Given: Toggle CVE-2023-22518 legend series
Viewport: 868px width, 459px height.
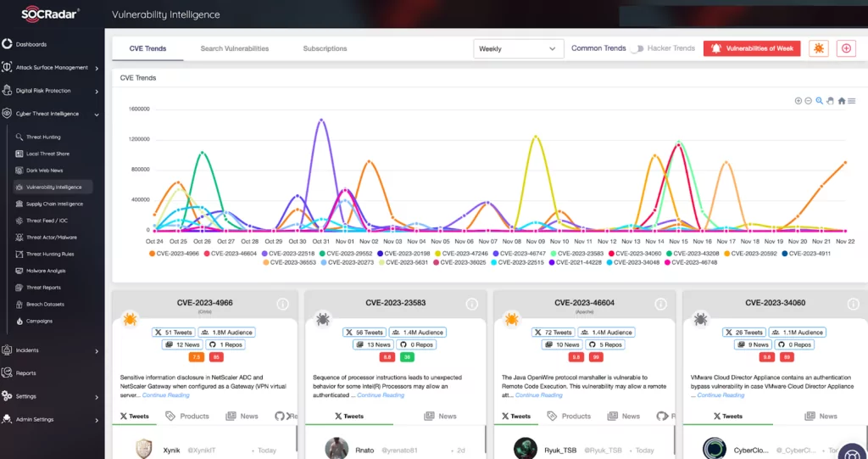Looking at the screenshot, I should pyautogui.click(x=288, y=254).
